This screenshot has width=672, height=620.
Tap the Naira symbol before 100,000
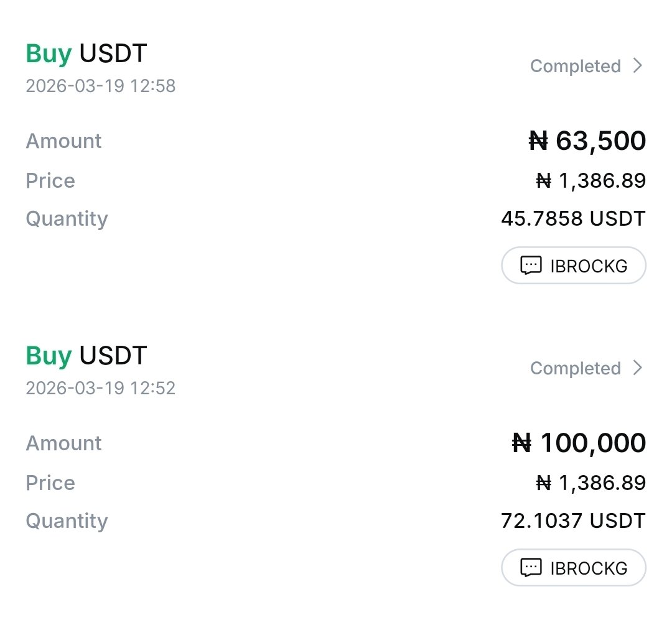(x=522, y=443)
